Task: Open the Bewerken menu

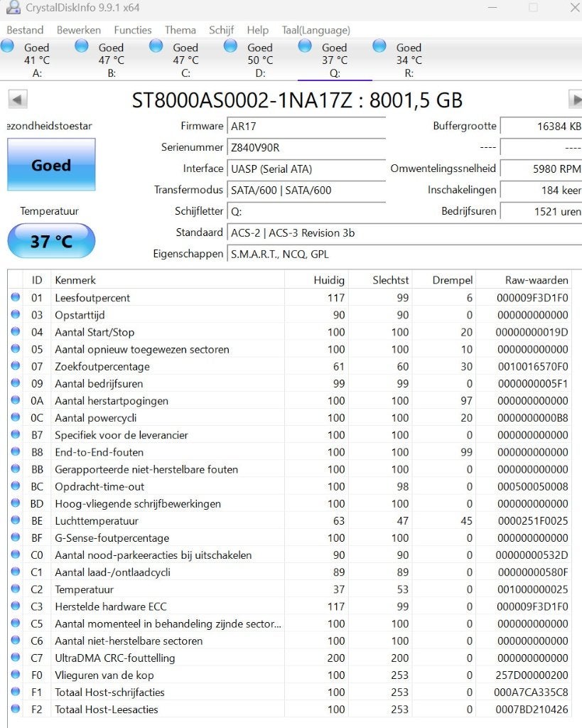Action: point(78,30)
